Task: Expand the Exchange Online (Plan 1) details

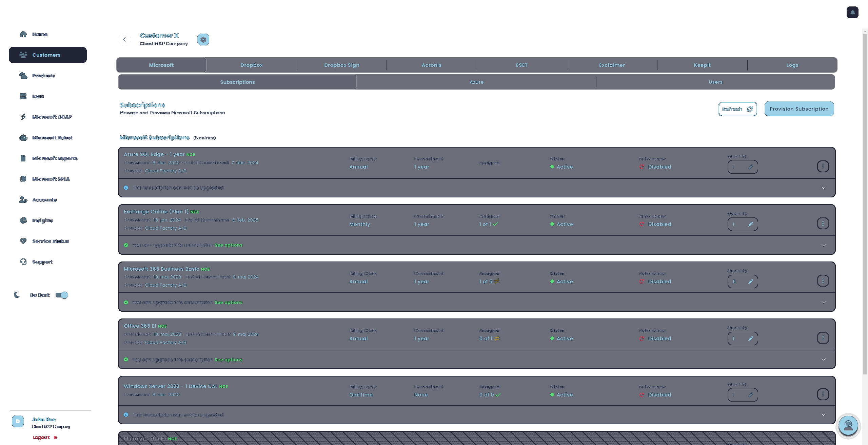Action: (x=824, y=245)
